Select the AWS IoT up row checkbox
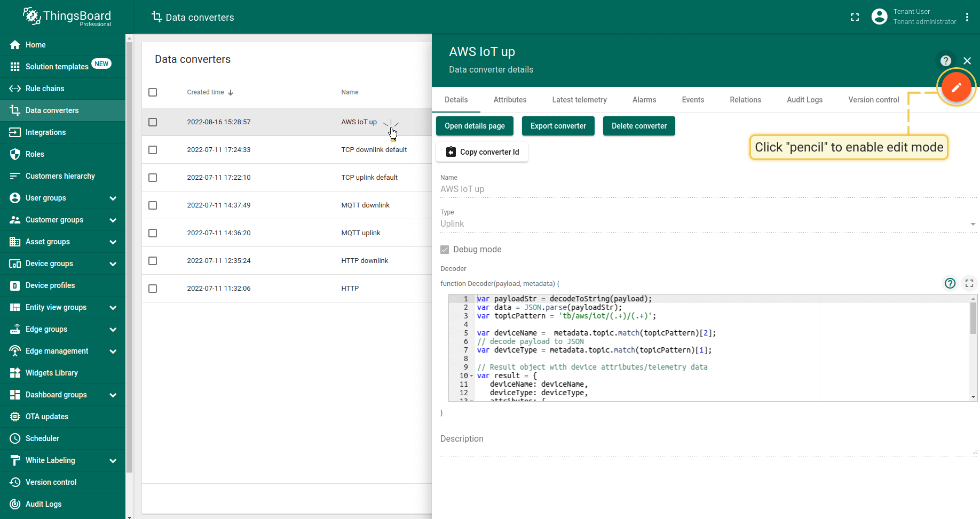 [153, 122]
